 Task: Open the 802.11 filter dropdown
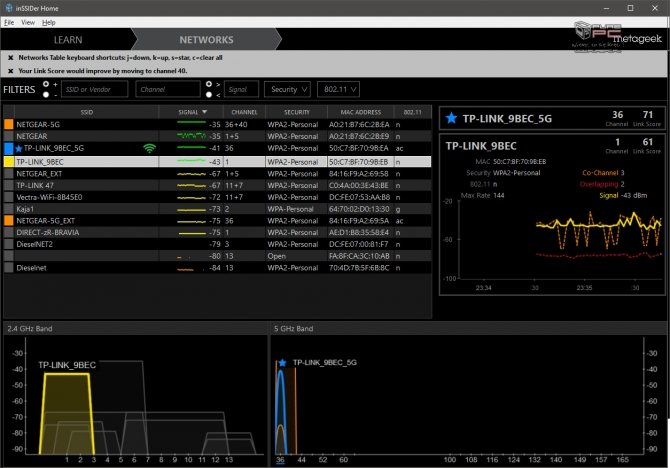pyautogui.click(x=338, y=89)
